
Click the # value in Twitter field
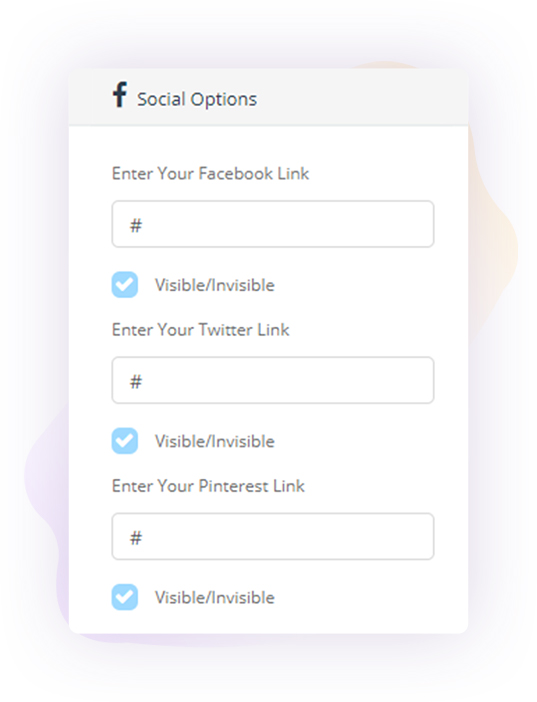pyautogui.click(x=136, y=381)
